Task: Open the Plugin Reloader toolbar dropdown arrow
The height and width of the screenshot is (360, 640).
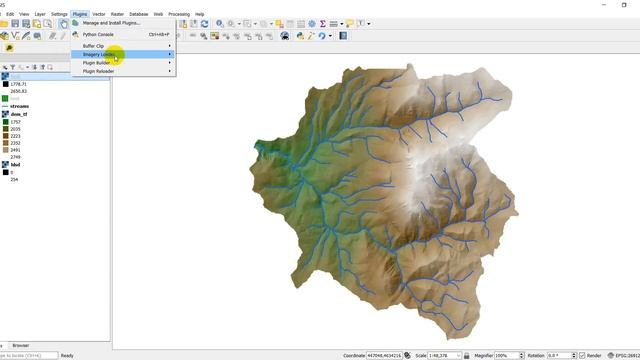Action: coord(330,36)
